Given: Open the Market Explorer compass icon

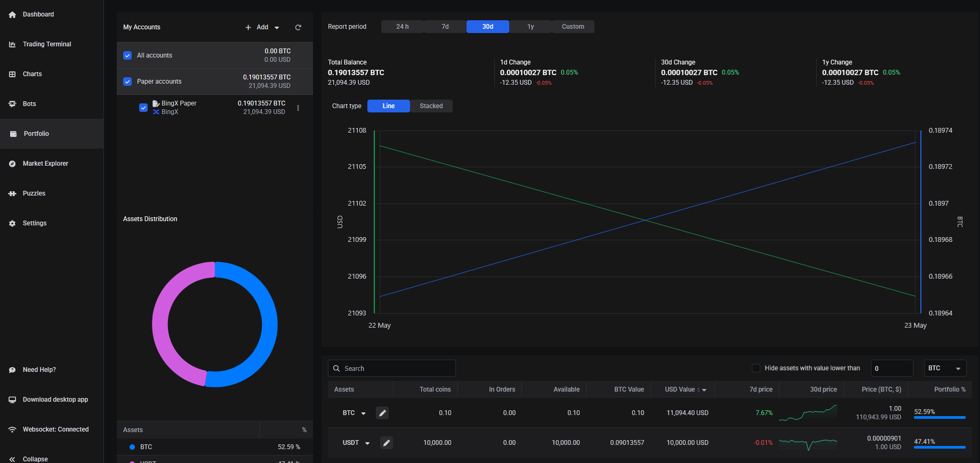Looking at the screenshot, I should [12, 164].
